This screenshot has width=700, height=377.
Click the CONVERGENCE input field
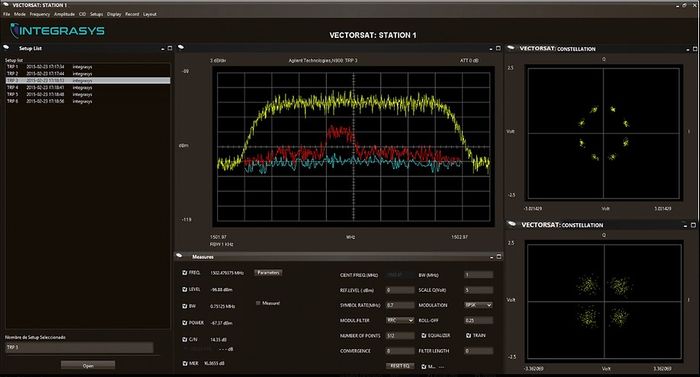400,351
